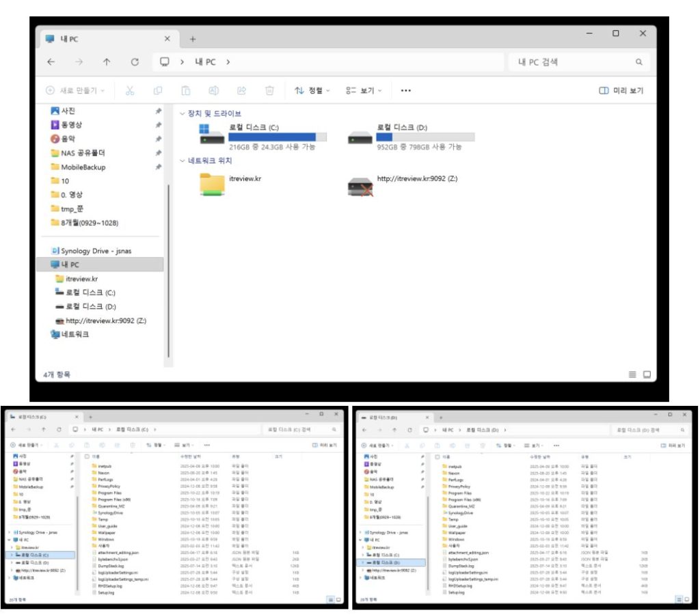Click the Back arrow in top 내 PC window
This screenshot has width=700, height=615.
coord(51,62)
